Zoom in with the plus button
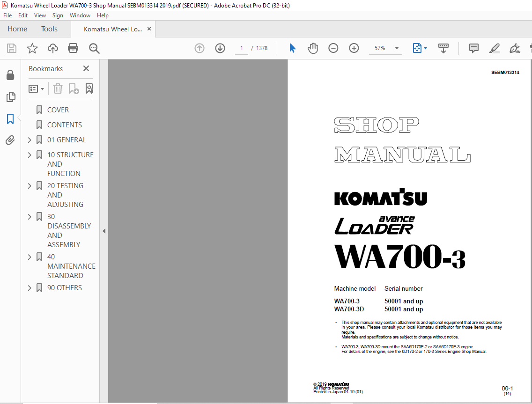This screenshot has width=532, height=404. [x=354, y=48]
